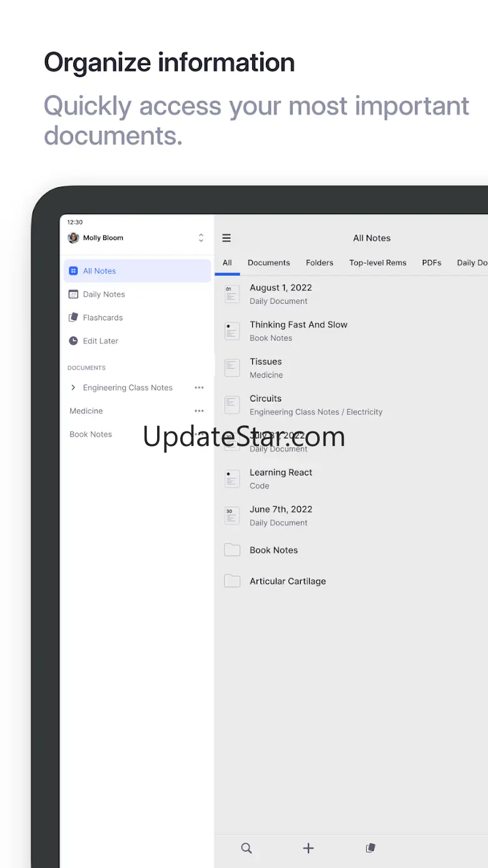Open the account switcher next to Molly Bloom
This screenshot has height=868, width=488.
tap(201, 238)
